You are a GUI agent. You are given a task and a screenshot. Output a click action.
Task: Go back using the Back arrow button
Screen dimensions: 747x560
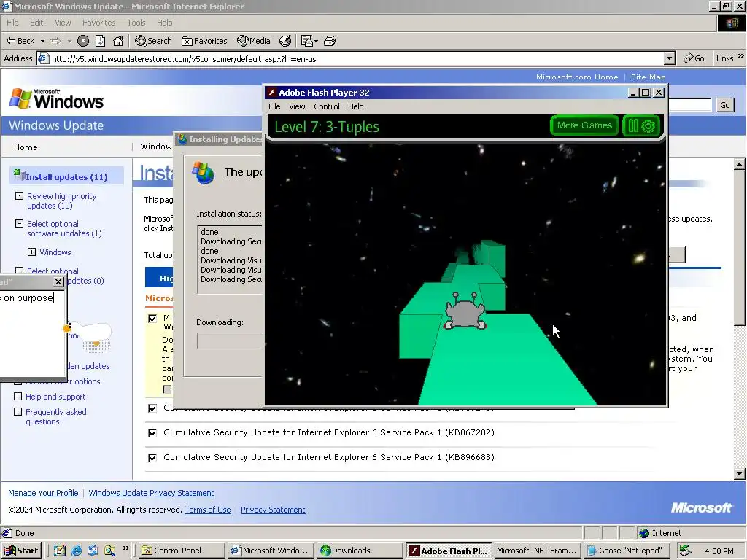pos(20,41)
